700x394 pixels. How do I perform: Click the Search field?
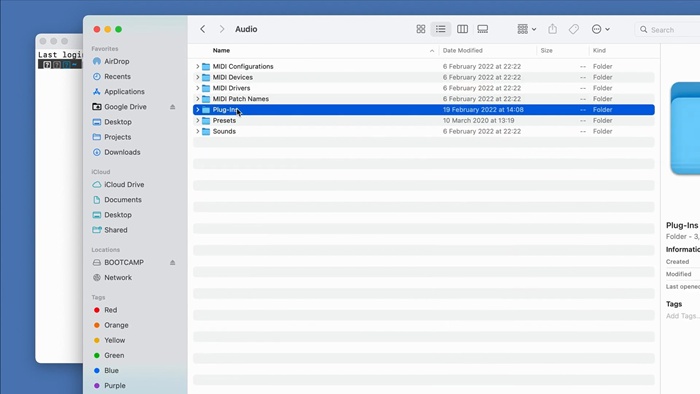[x=667, y=29]
